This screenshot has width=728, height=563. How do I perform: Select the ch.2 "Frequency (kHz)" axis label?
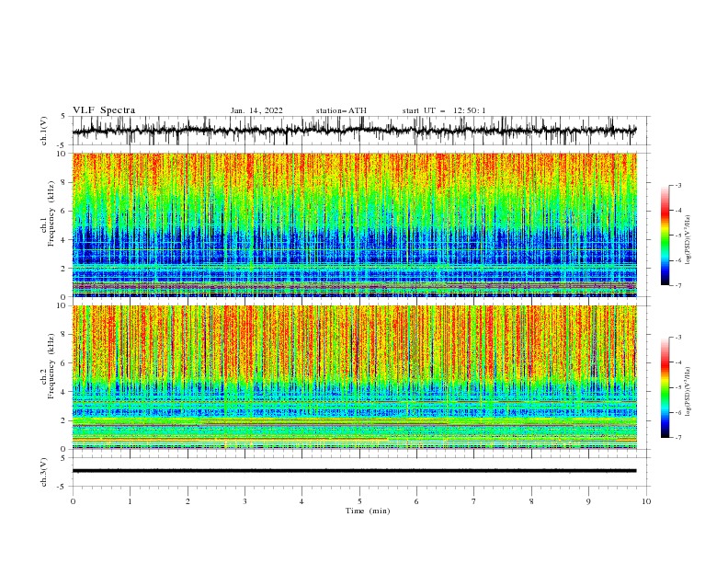51,365
